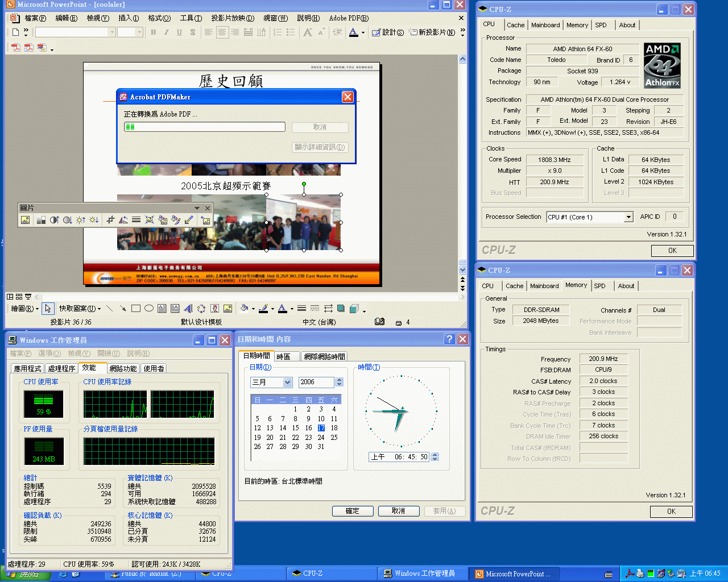
Task: Open the 投影片放映 menu
Action: [x=233, y=18]
